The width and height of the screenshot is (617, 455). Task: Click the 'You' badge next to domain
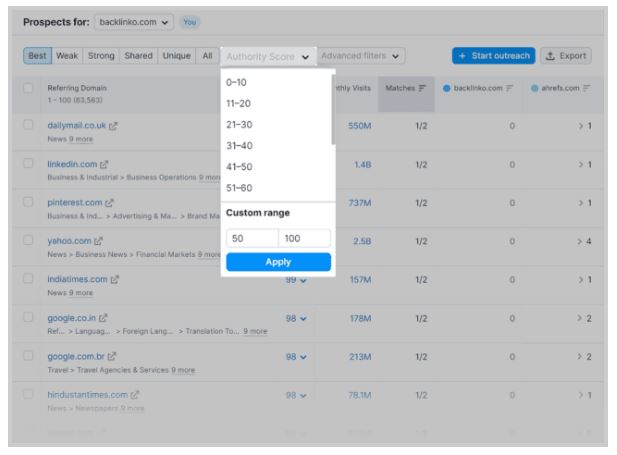coord(190,22)
